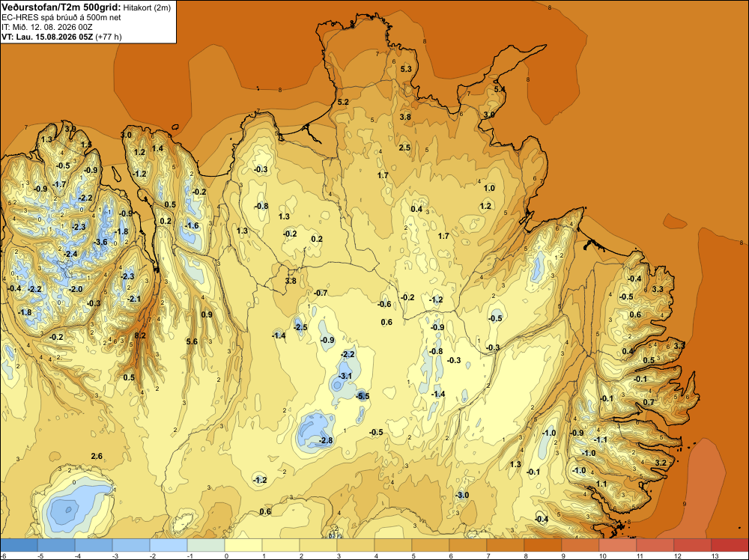The height and width of the screenshot is (560, 749).
Task: Click the positive 1.1 value in the southeast
Action: click(x=601, y=484)
